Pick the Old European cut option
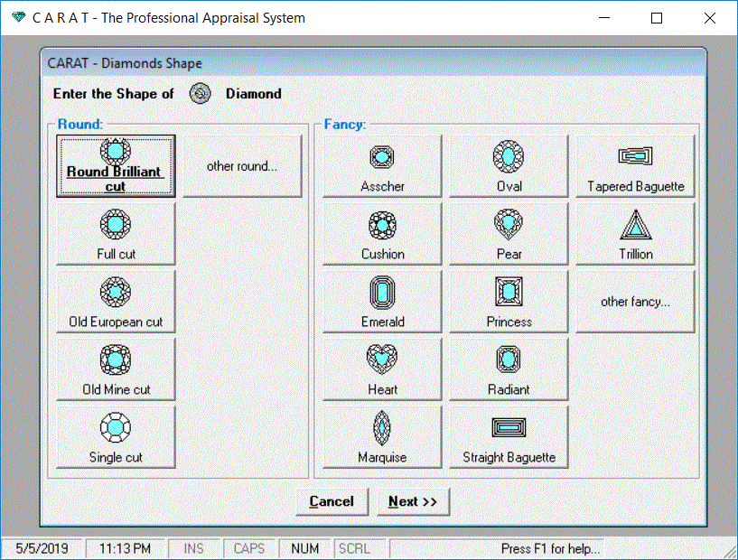Viewport: 738px width, 560px height. point(116,302)
